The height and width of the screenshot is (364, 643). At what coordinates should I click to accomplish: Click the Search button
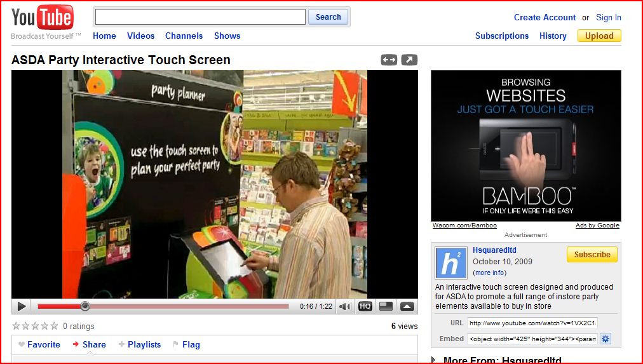328,17
